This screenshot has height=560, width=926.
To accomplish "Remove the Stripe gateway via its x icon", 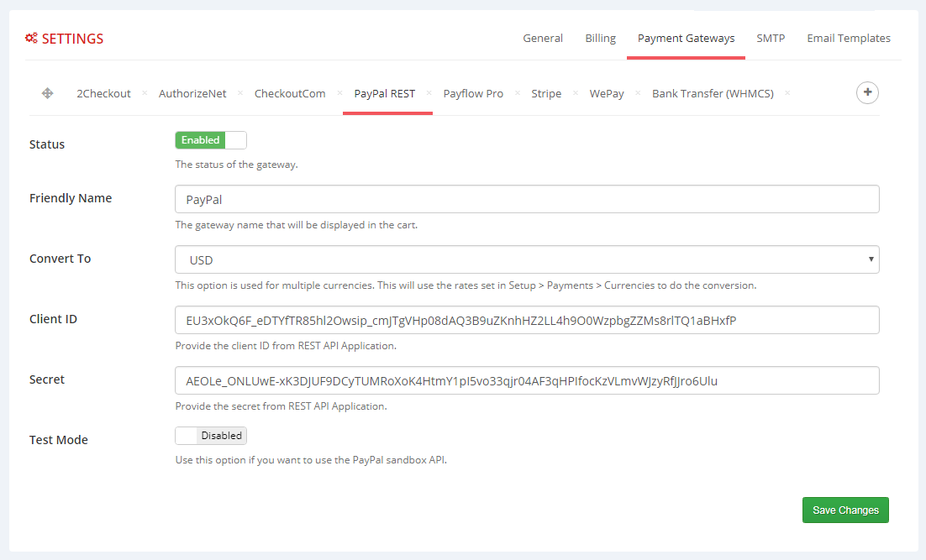I will pyautogui.click(x=575, y=93).
